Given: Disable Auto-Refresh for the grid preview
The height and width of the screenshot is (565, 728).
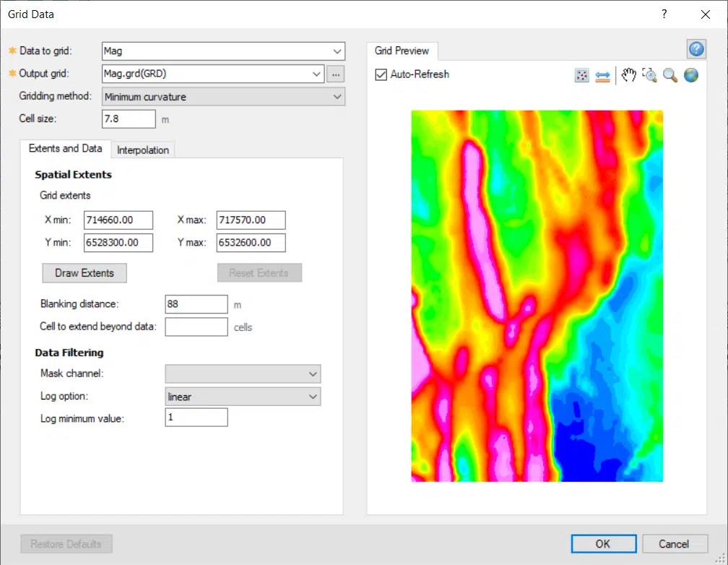Looking at the screenshot, I should click(x=381, y=74).
